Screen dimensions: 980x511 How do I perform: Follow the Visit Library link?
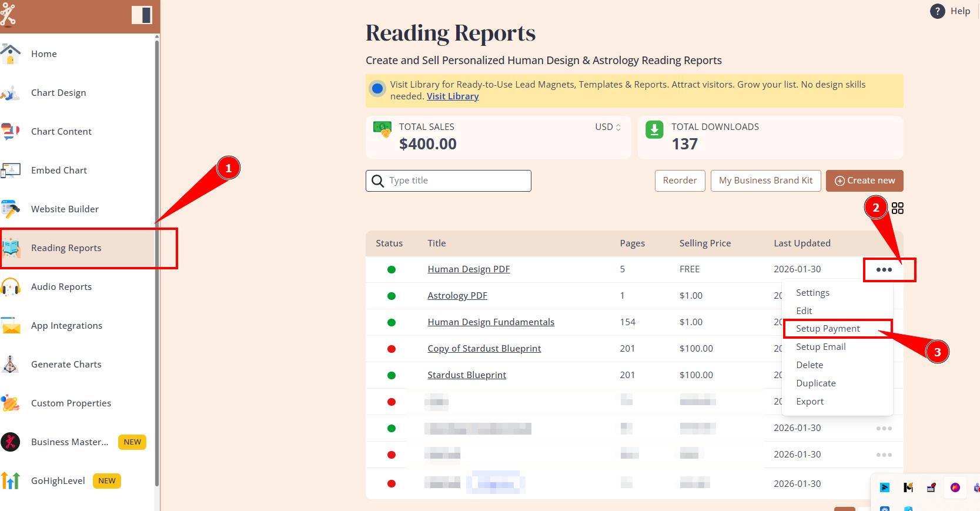click(452, 96)
